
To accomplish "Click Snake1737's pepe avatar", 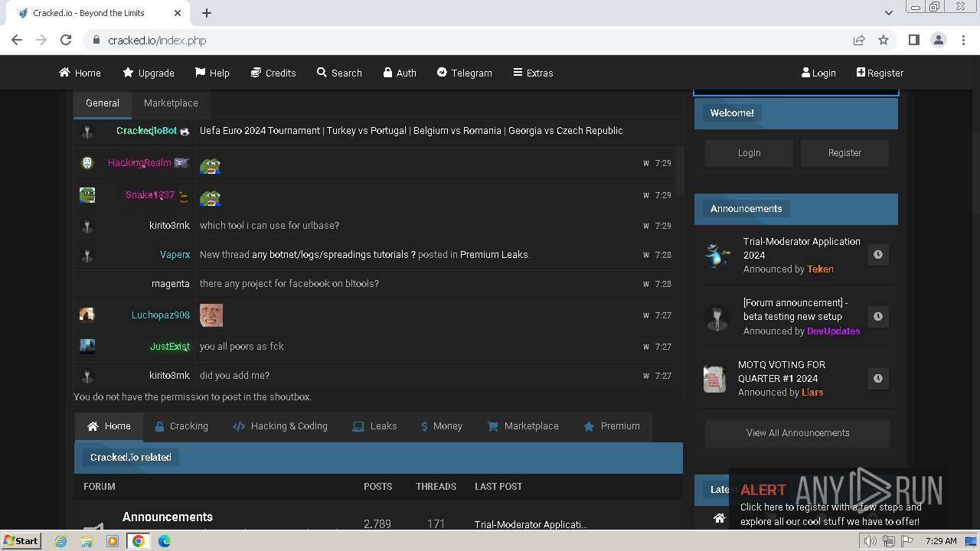I will 87,195.
